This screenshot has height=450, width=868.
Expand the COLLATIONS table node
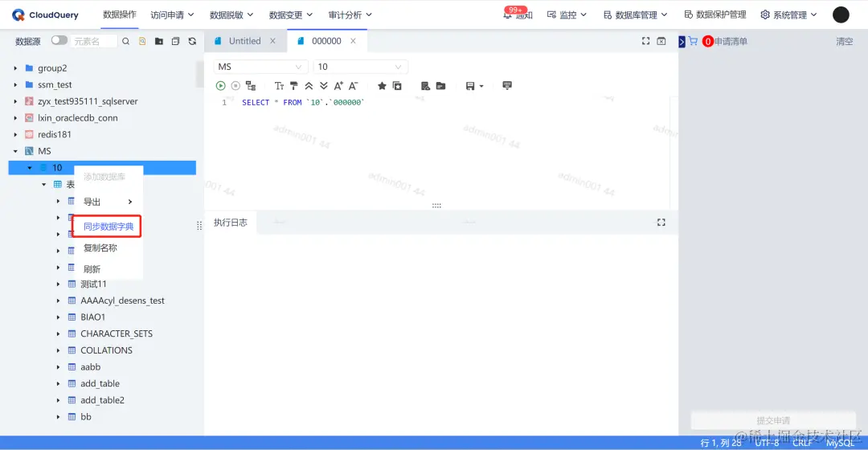point(58,350)
